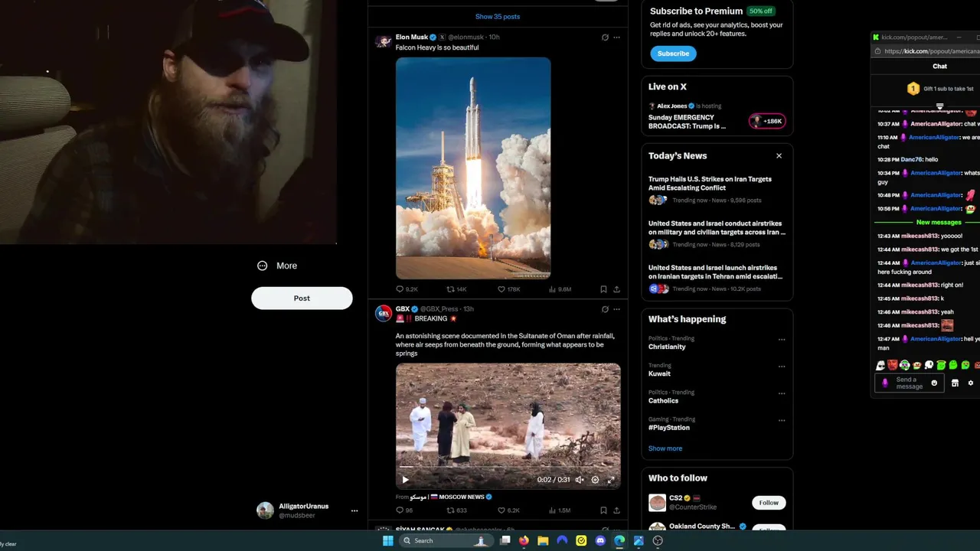The height and width of the screenshot is (551, 980).
Task: Open the Kuwait trending topic
Action: pyautogui.click(x=659, y=373)
